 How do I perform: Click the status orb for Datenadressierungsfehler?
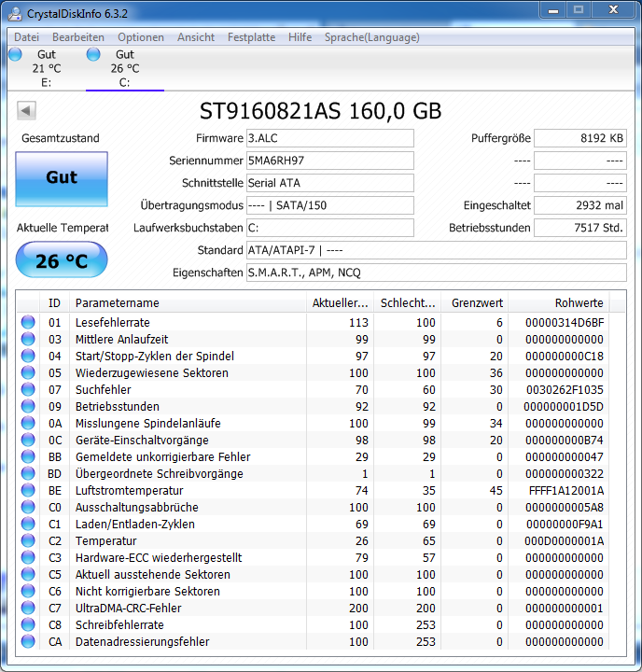pyautogui.click(x=28, y=641)
